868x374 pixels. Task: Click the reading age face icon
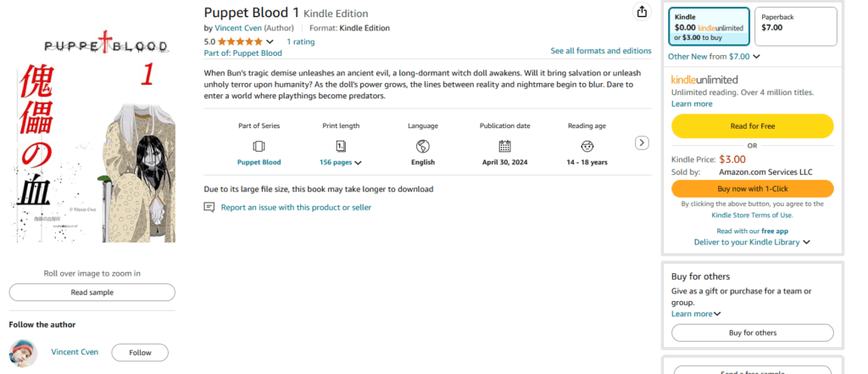pos(587,146)
